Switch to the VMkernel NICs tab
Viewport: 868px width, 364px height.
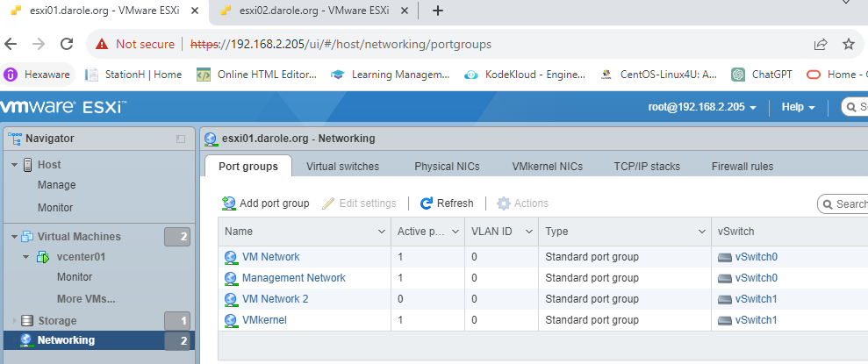click(x=547, y=166)
